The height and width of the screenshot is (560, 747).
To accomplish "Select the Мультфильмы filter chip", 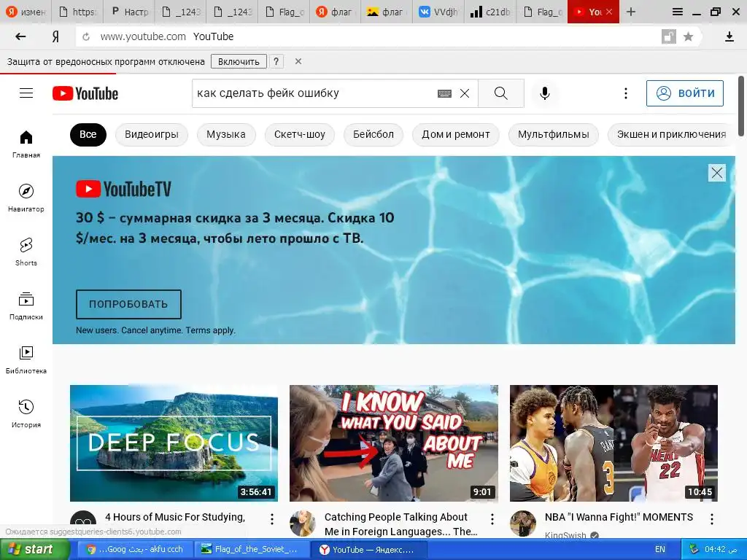I will point(554,134).
